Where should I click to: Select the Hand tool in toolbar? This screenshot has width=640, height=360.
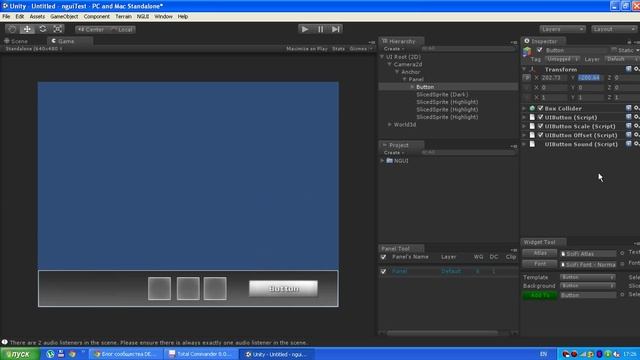[12, 29]
